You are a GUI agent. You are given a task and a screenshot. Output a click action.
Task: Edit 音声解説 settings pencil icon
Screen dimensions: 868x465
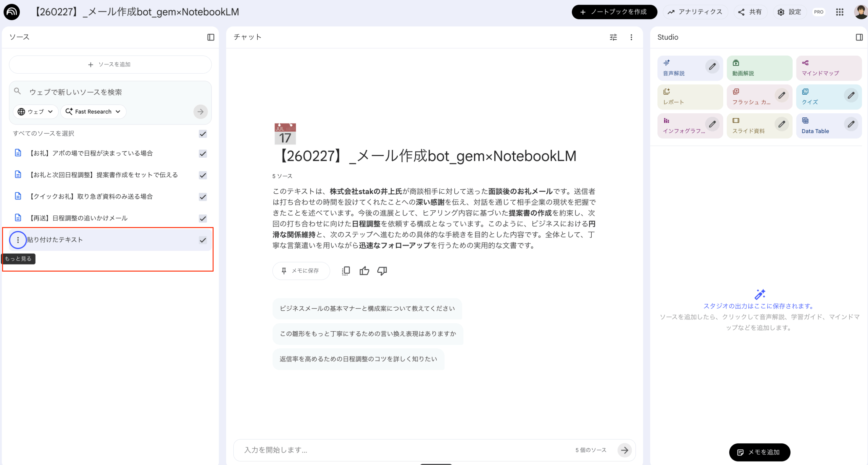pos(712,66)
